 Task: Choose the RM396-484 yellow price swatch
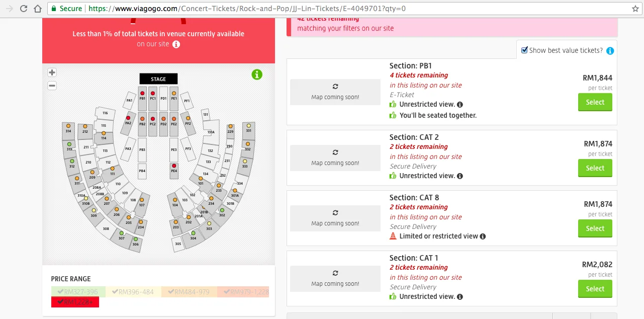coord(133,292)
